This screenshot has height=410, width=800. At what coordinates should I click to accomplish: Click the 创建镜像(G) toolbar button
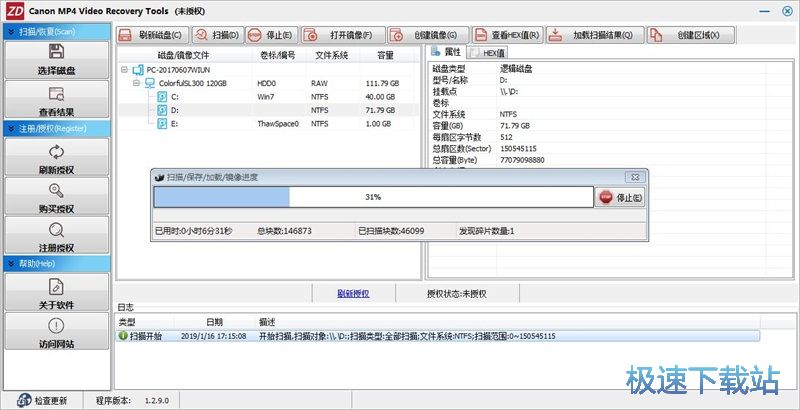click(428, 35)
